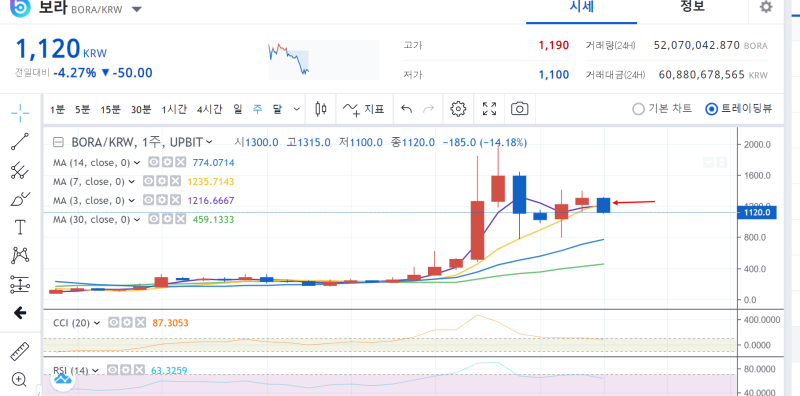This screenshot has width=800, height=396.
Task: Hide the RSI 14 indicator
Action: click(x=113, y=369)
